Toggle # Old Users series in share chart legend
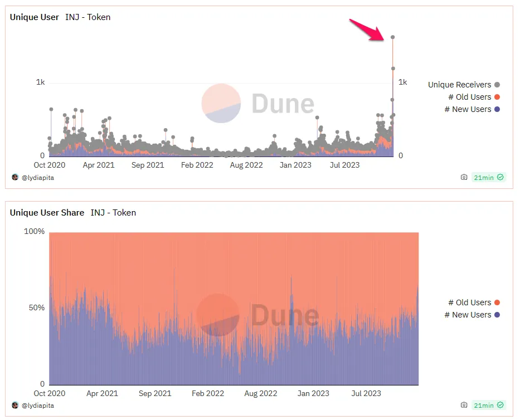Image resolution: width=520 pixels, height=420 pixels. 474,302
